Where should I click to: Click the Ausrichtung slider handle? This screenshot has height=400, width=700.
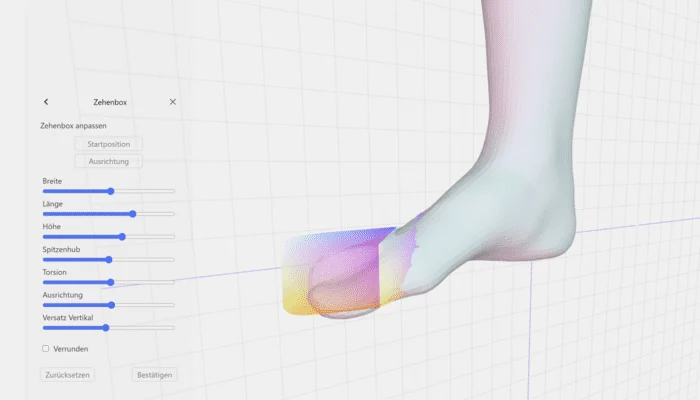111,305
